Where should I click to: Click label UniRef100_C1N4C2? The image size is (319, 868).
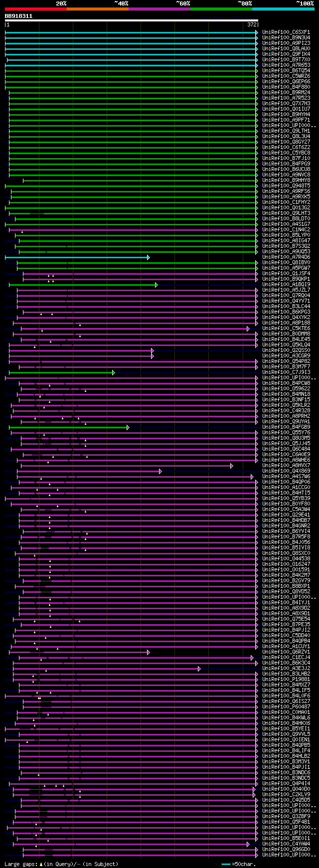pyautogui.click(x=286, y=230)
